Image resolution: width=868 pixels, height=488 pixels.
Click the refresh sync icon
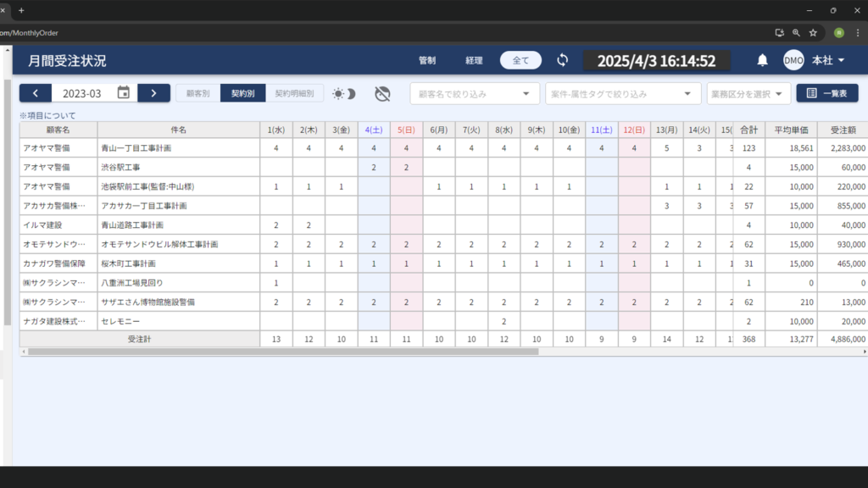click(x=563, y=60)
